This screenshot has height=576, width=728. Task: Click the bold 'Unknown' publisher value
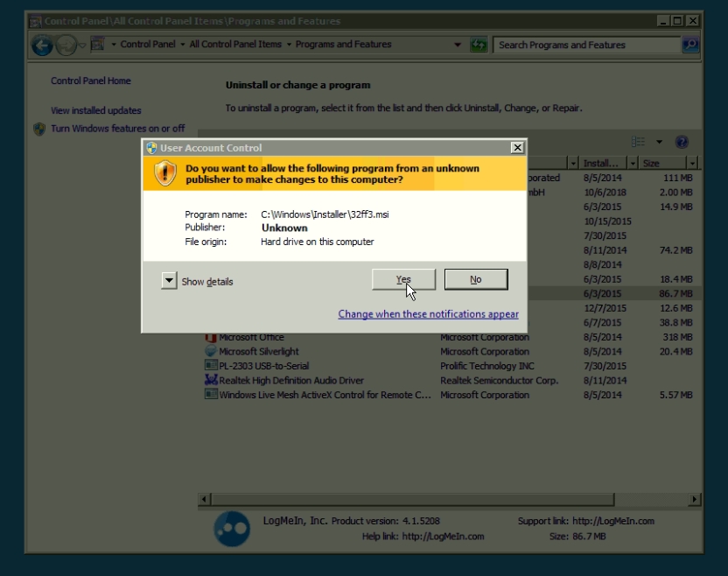[x=284, y=228]
